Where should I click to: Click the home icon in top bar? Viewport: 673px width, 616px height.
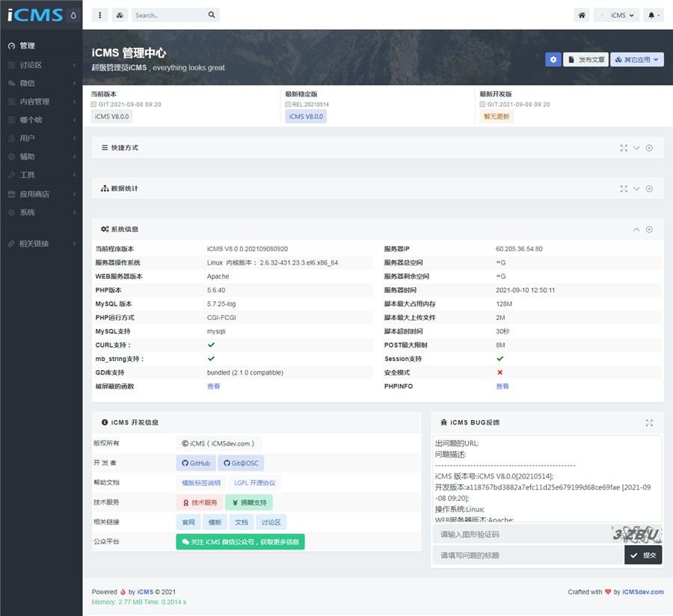tap(581, 15)
